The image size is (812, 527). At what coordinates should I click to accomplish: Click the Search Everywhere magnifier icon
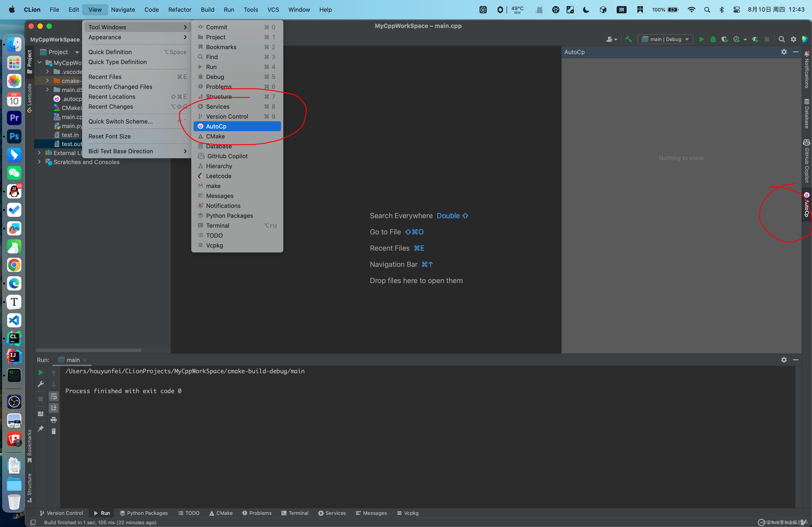[x=781, y=39]
